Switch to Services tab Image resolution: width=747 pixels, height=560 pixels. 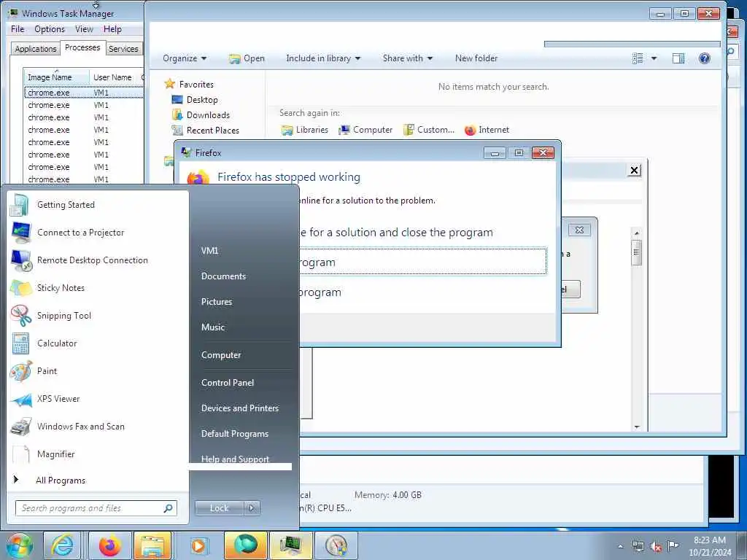pyautogui.click(x=123, y=49)
